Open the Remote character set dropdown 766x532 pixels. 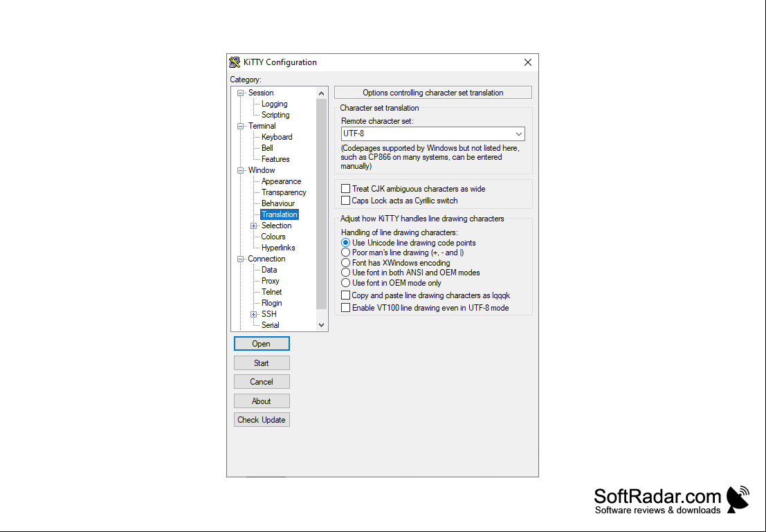click(519, 134)
